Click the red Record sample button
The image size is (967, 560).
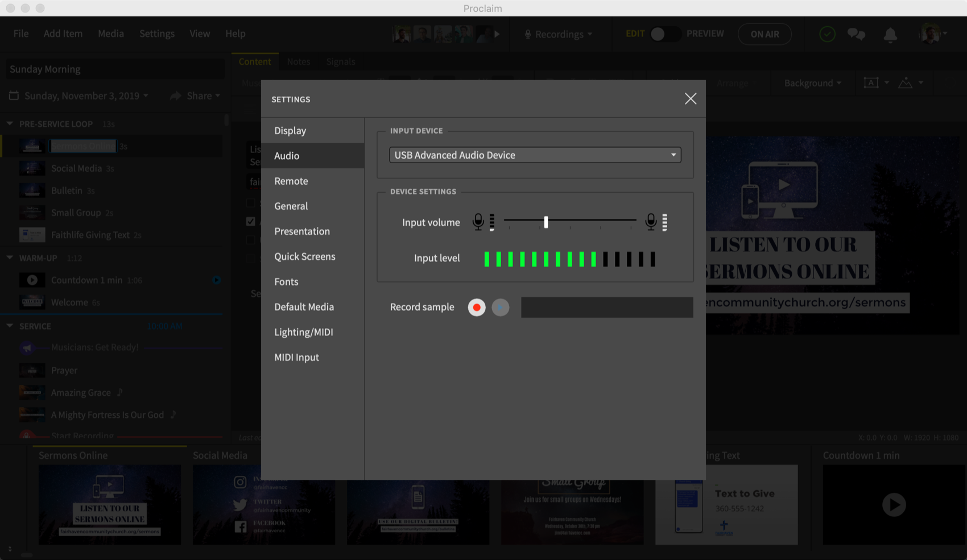[x=477, y=308]
